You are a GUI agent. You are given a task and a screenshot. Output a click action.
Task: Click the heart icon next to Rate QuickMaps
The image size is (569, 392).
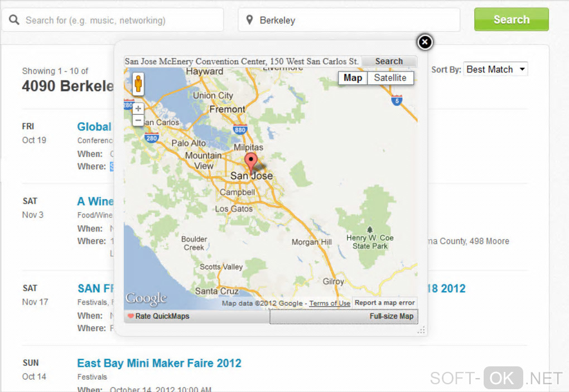131,316
